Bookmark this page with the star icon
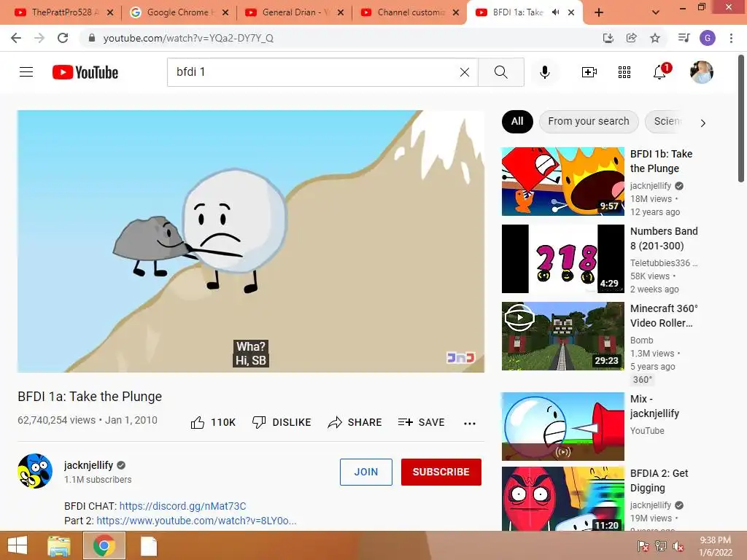This screenshot has width=747, height=560. point(655,38)
